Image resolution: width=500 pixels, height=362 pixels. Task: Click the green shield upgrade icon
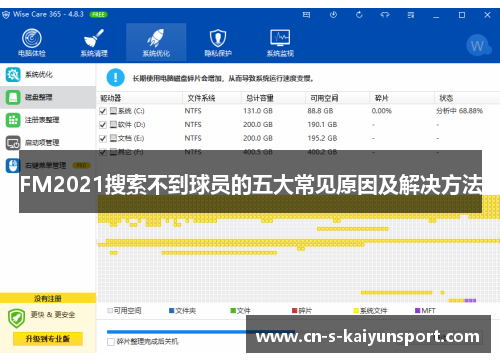(x=16, y=318)
